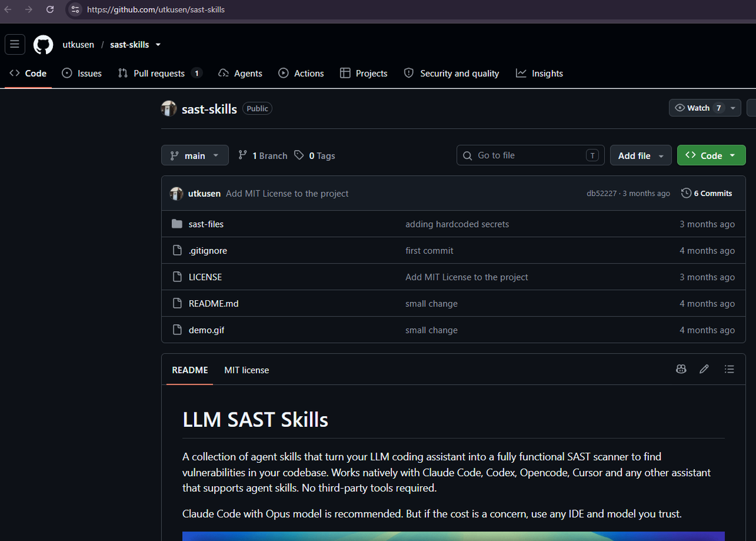756x541 pixels.
Task: Open the Add file dropdown
Action: 641,156
